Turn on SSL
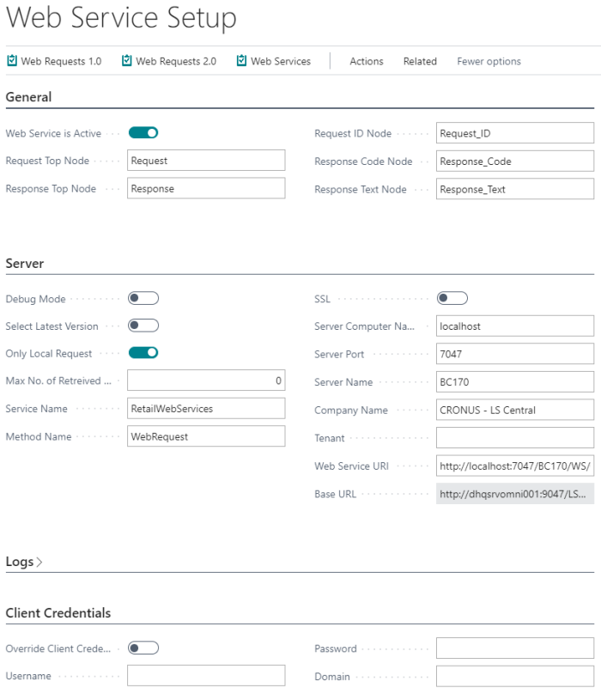 tap(452, 298)
